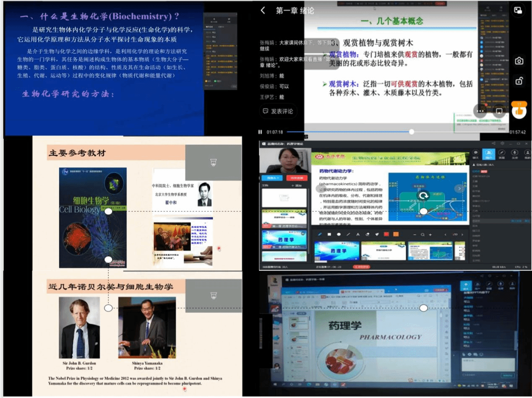Select the ellipse shape tool

[x=339, y=234]
